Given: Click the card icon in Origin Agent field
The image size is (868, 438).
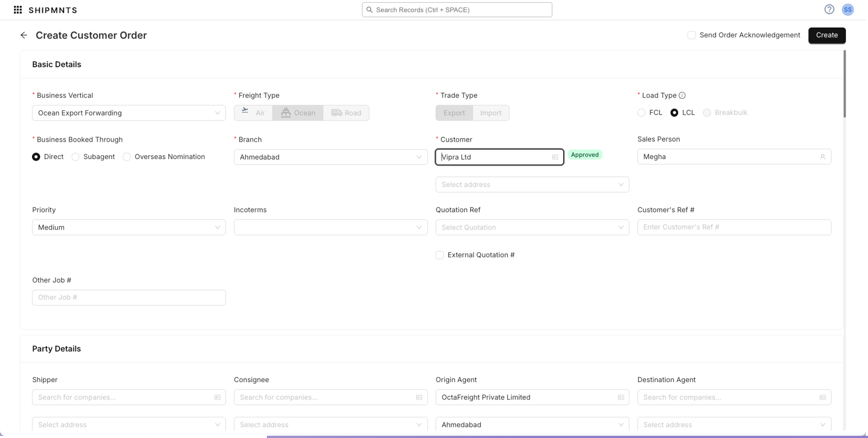Looking at the screenshot, I should tap(621, 397).
